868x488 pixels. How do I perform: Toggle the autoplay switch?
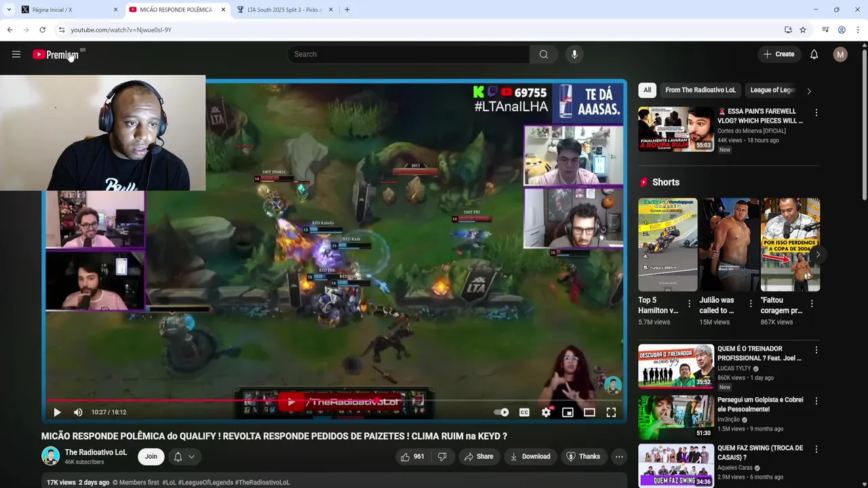[501, 412]
